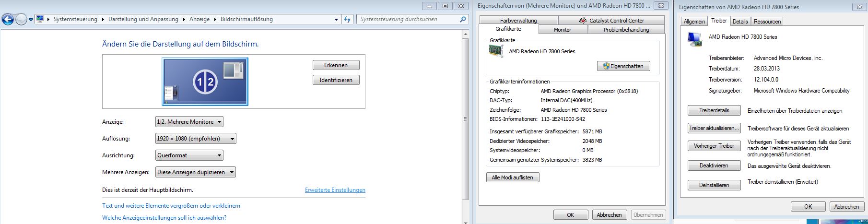
Task: Maximize the Bildschirmauflösung window
Action: point(446,6)
